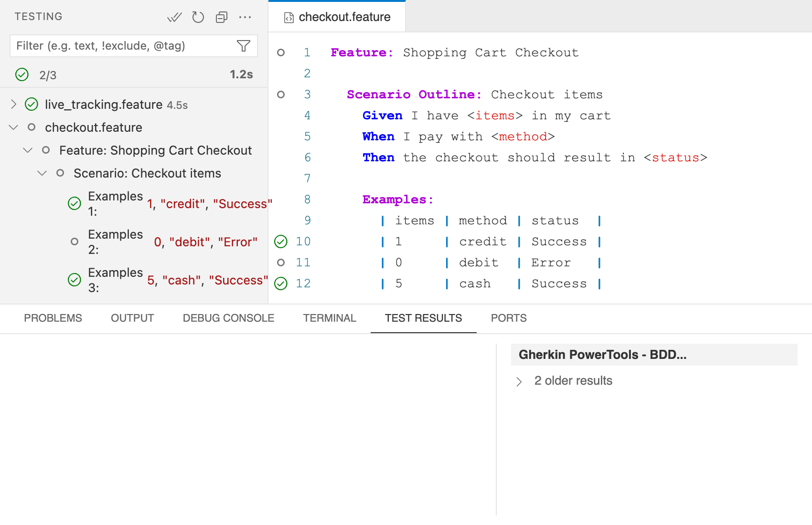Select checkout.feature in test tree

pyautogui.click(x=94, y=127)
